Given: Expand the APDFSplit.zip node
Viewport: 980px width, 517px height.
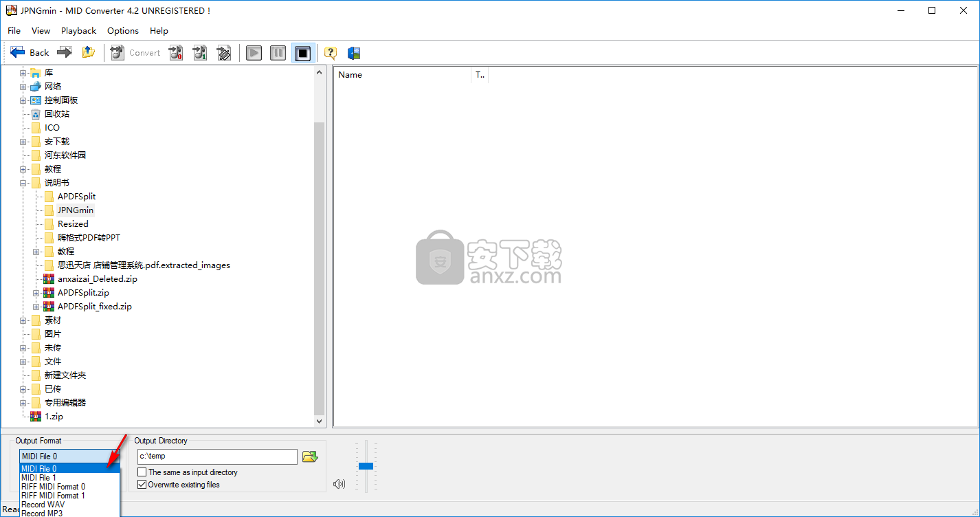Looking at the screenshot, I should pos(36,293).
